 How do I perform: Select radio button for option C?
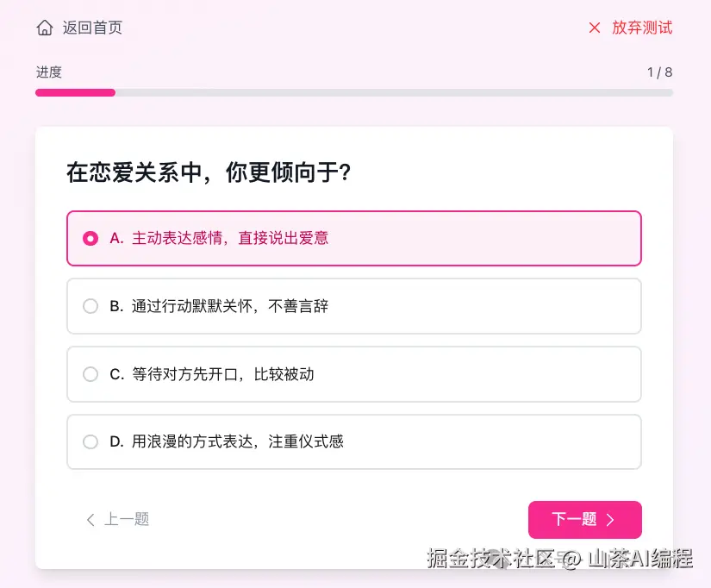(x=90, y=374)
